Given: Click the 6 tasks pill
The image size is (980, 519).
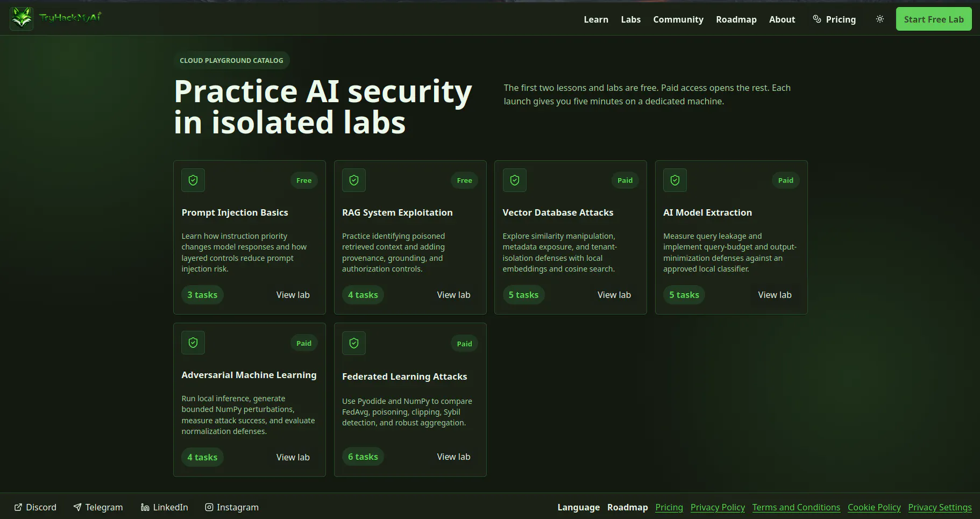Looking at the screenshot, I should pyautogui.click(x=363, y=457).
